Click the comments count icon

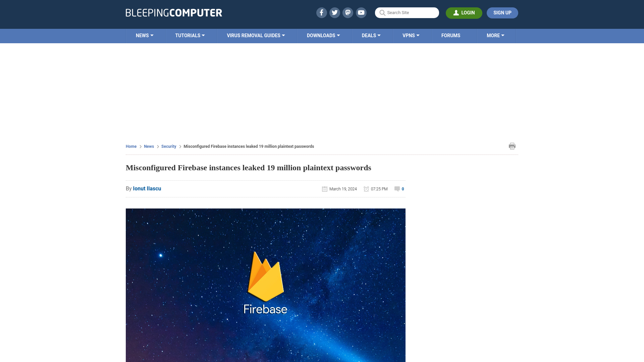tap(397, 189)
